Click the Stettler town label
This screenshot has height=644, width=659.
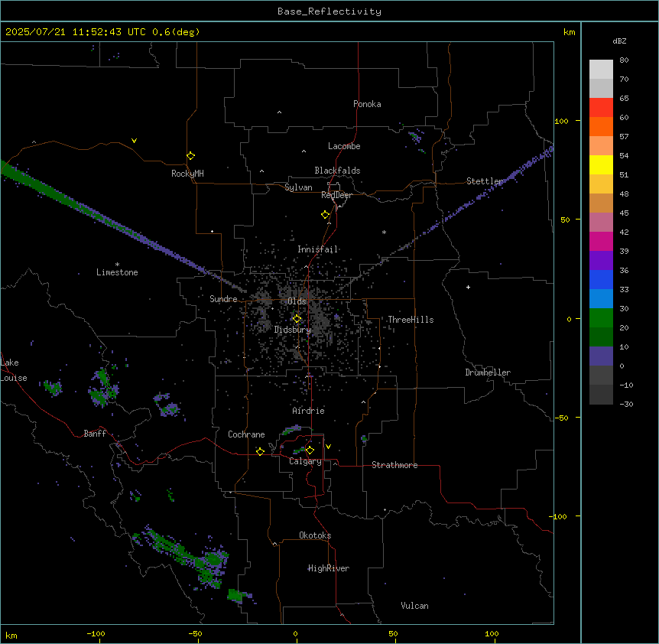(x=485, y=181)
